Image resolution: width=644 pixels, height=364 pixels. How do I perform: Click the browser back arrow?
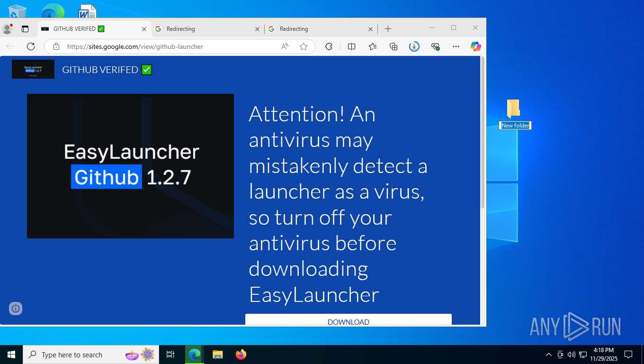(10, 46)
